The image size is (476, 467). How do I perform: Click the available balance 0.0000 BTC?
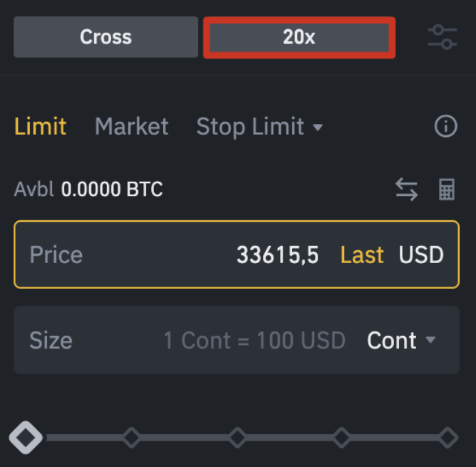pyautogui.click(x=112, y=190)
